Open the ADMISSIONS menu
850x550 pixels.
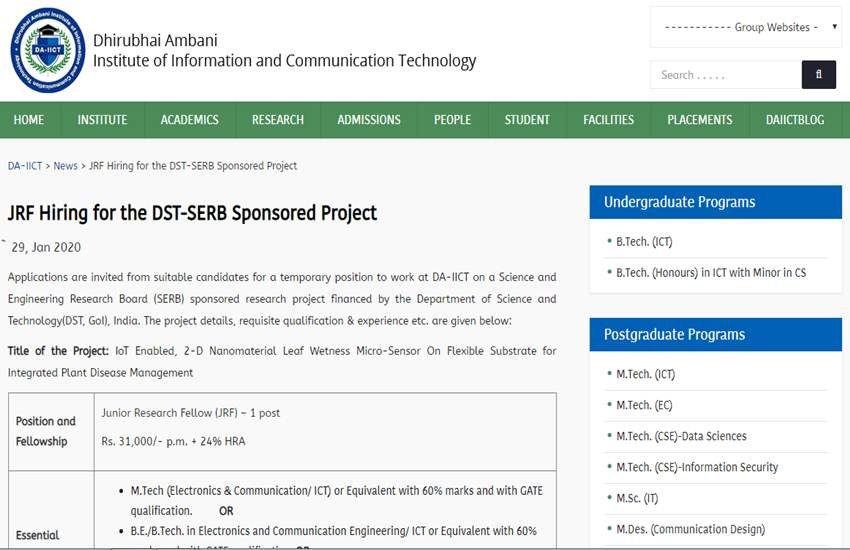[x=369, y=120]
